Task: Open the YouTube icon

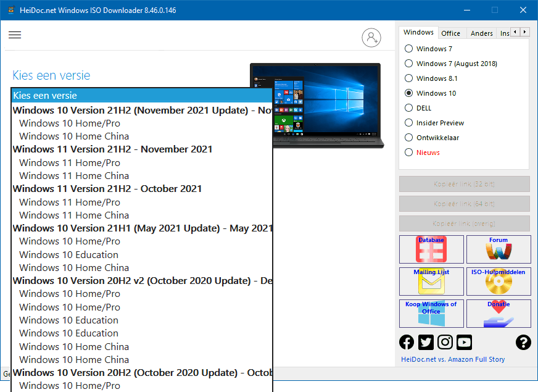Action: [x=464, y=342]
